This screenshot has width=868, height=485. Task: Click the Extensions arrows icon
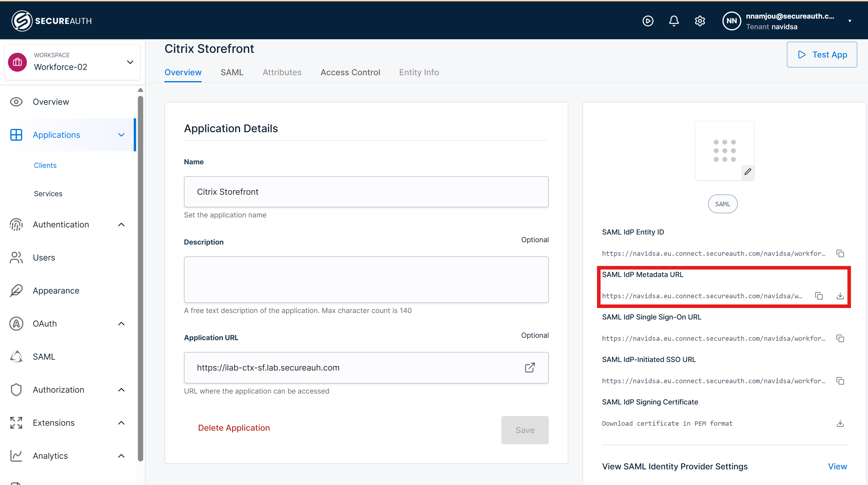[x=16, y=423]
